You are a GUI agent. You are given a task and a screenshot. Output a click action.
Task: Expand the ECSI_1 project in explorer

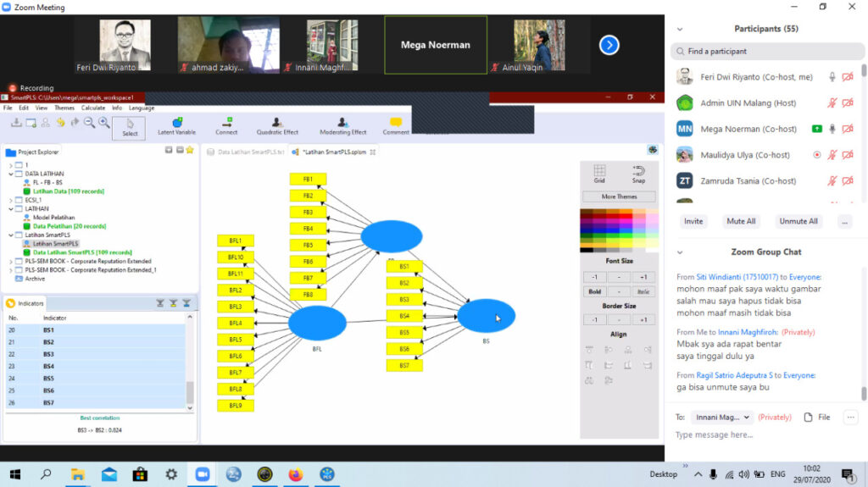(11, 200)
